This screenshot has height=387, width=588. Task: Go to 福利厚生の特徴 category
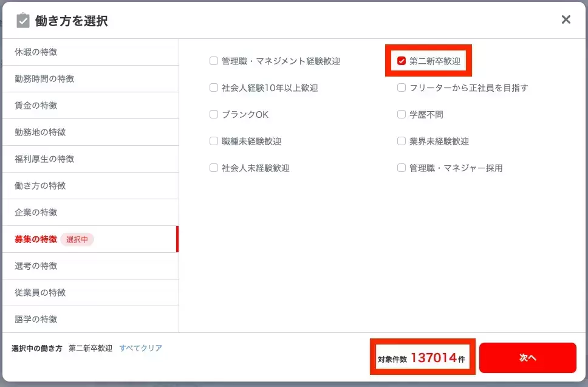pyautogui.click(x=91, y=159)
